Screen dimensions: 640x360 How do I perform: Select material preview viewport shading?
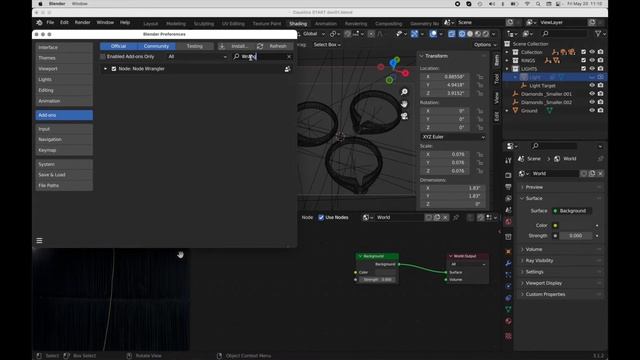pos(478,34)
